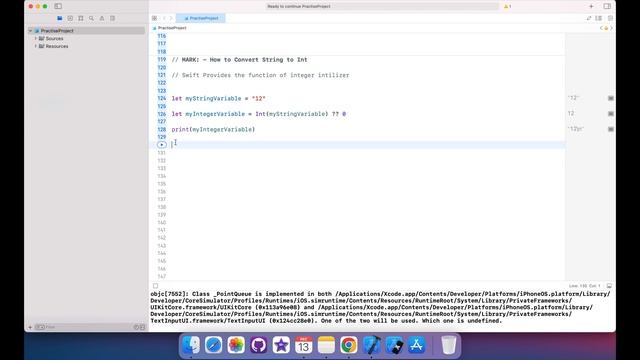Click the stop execution square in debug bar

pos(156,286)
